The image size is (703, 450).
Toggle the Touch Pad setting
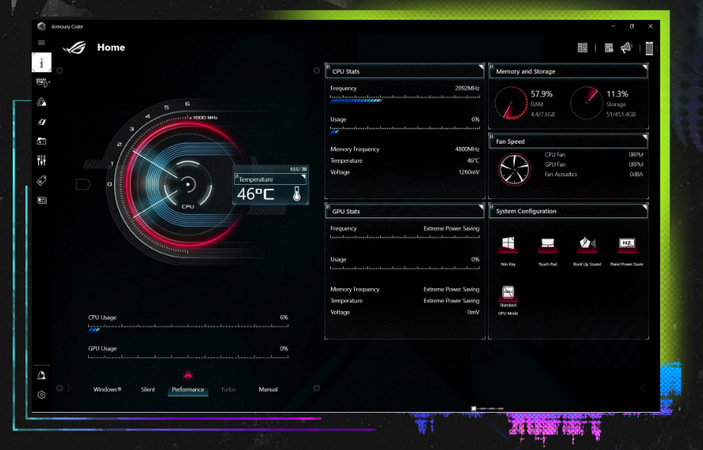coord(547,245)
